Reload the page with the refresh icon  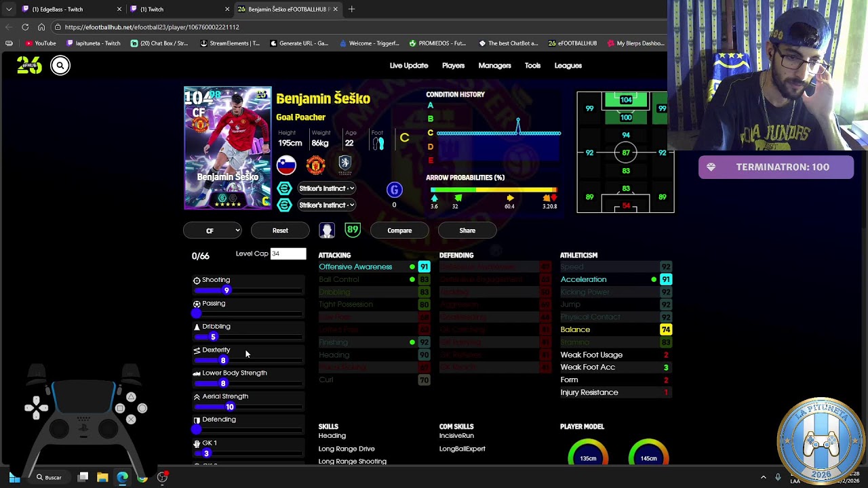(25, 27)
